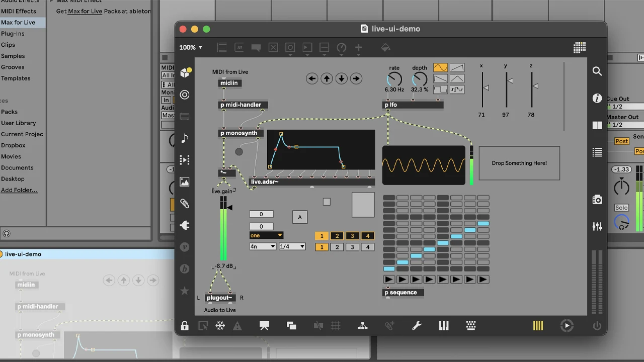Open the music note browser in left sidebar
The height and width of the screenshot is (362, 644).
185,138
